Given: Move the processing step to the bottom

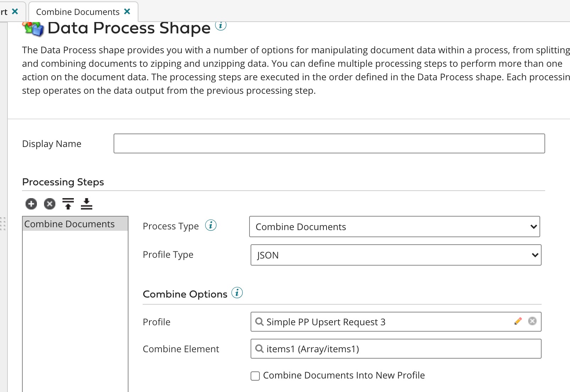Looking at the screenshot, I should tap(86, 204).
